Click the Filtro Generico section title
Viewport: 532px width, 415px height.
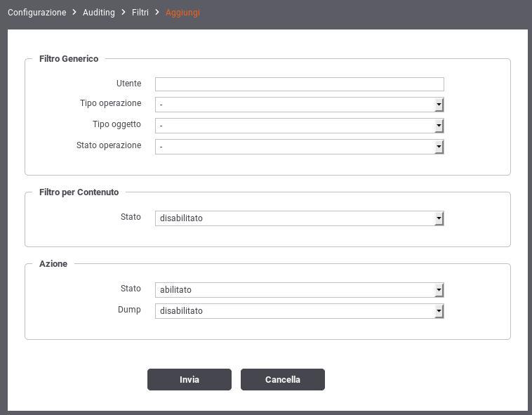pos(69,59)
